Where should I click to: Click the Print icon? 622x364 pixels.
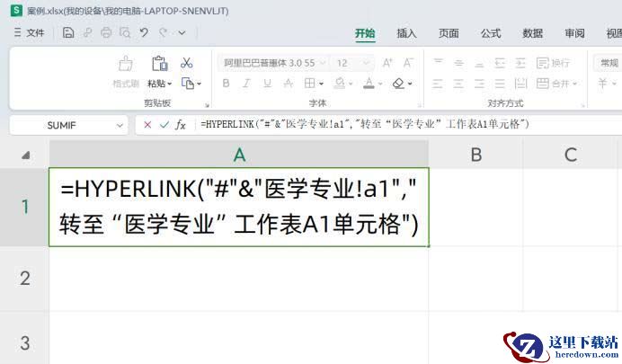pyautogui.click(x=106, y=33)
